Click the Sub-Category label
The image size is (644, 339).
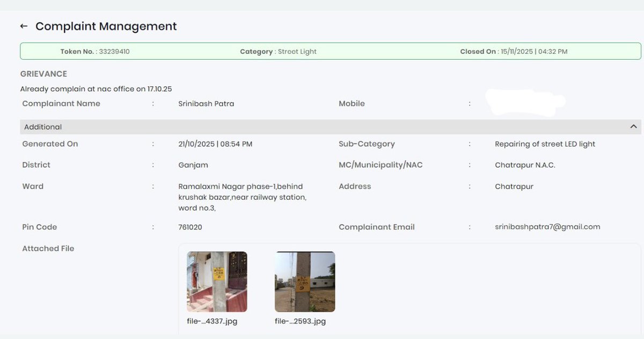click(x=367, y=144)
